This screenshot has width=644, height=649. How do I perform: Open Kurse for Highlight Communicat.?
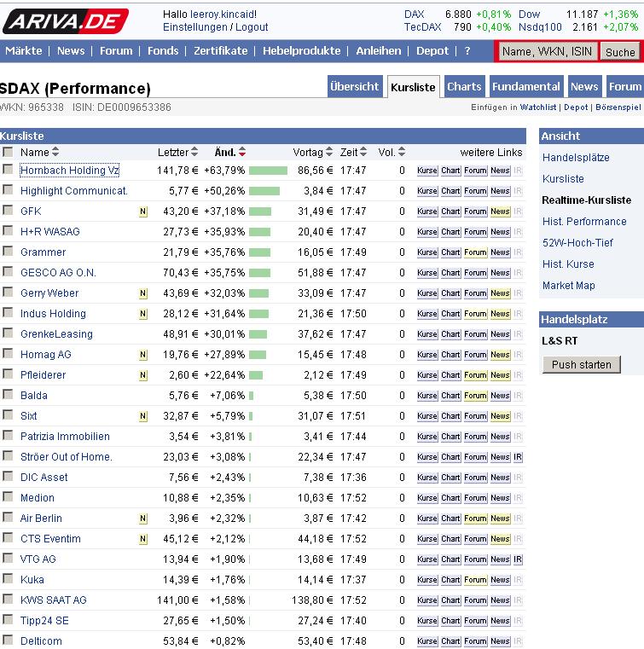click(427, 191)
